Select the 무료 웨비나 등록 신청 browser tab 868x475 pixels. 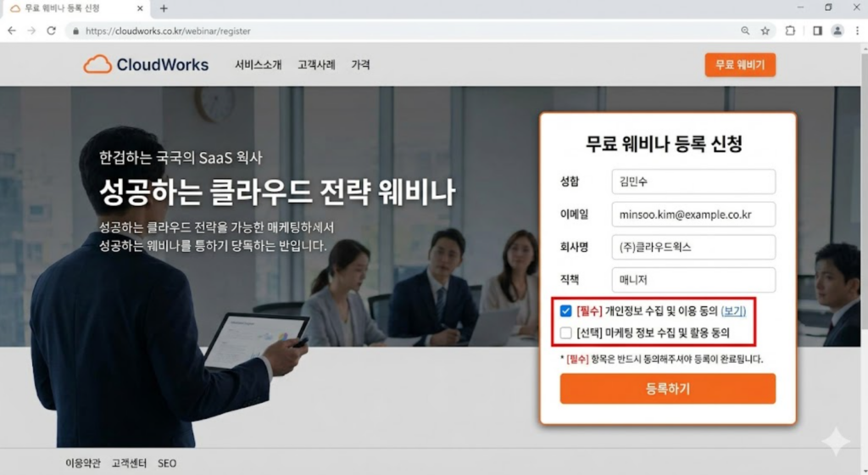[x=77, y=8]
